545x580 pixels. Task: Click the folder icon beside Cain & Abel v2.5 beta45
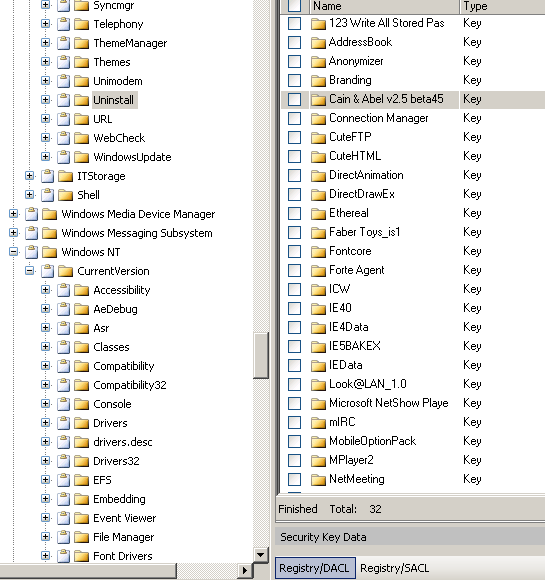pos(318,100)
